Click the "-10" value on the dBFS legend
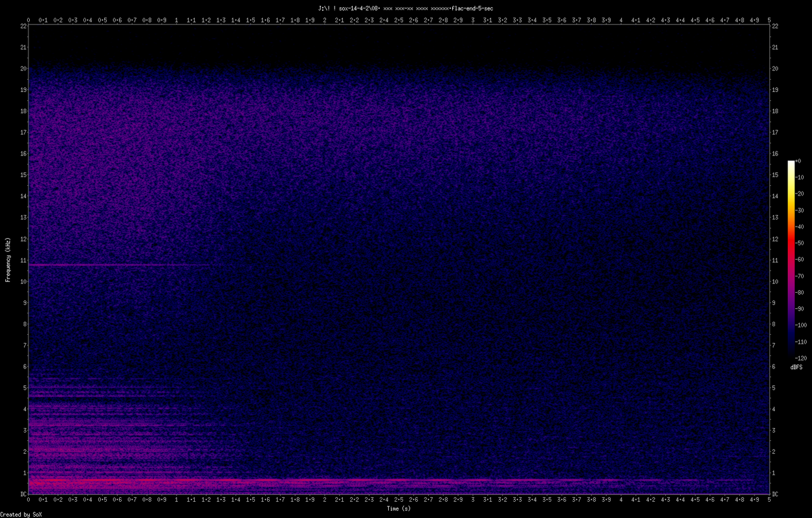The height and width of the screenshot is (518, 812). click(x=799, y=177)
